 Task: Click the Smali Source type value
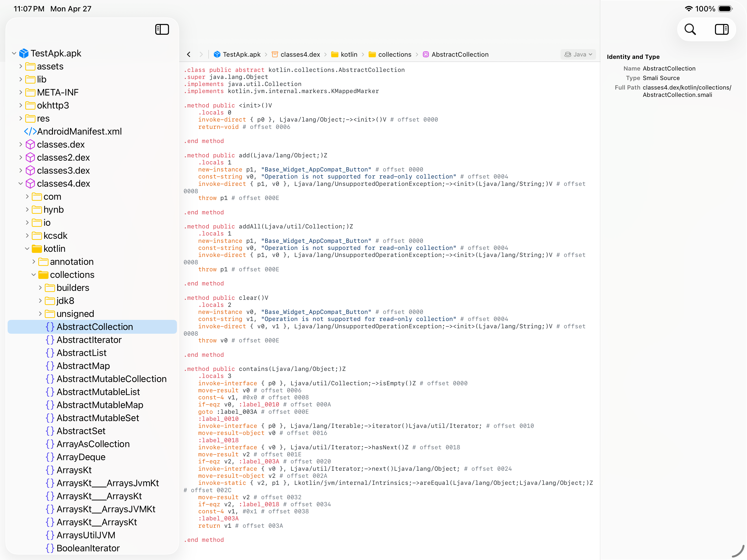click(x=661, y=78)
